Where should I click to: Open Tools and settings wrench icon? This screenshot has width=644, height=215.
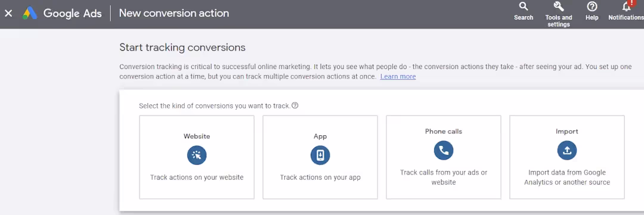pos(559,7)
